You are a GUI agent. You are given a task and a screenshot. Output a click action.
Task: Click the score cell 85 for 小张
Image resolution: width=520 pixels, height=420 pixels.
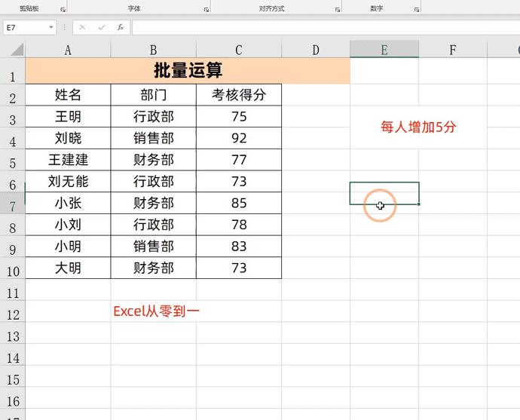[x=239, y=203]
